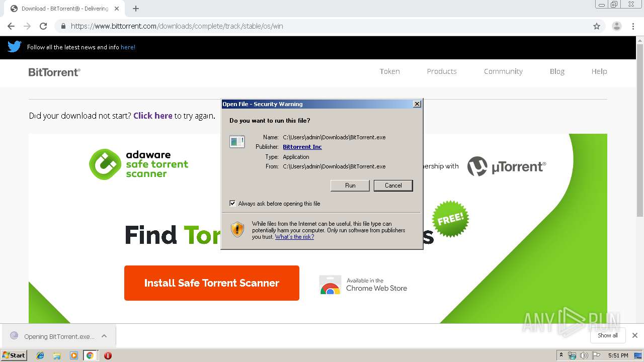
Task: Click Cancel in the security dialog
Action: 393,186
